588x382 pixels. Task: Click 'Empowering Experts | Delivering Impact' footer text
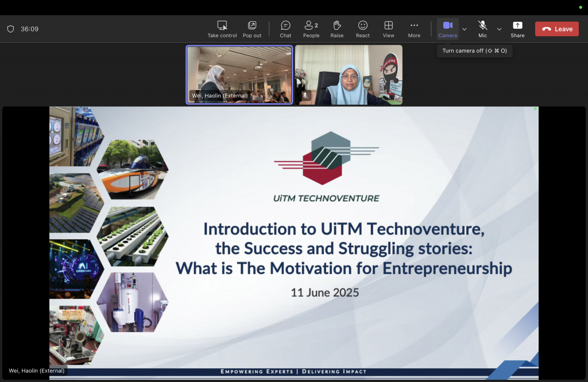point(293,372)
